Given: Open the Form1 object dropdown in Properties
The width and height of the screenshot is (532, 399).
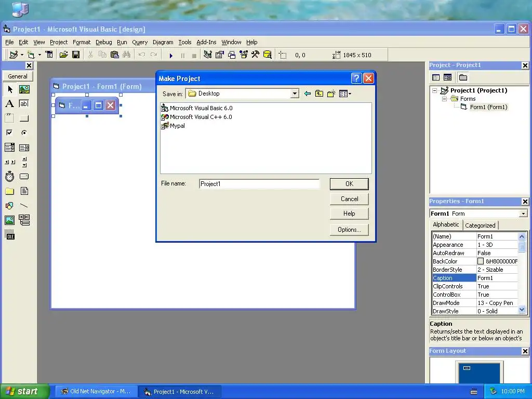Looking at the screenshot, I should pos(523,214).
